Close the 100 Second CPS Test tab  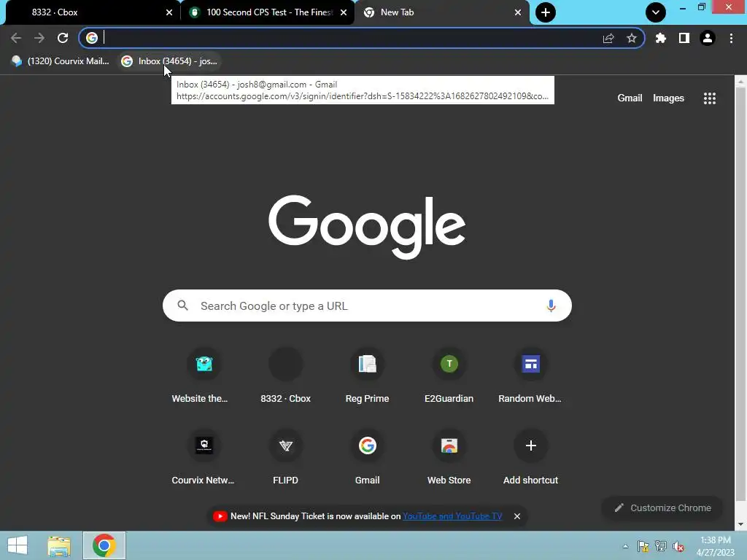[x=344, y=12]
